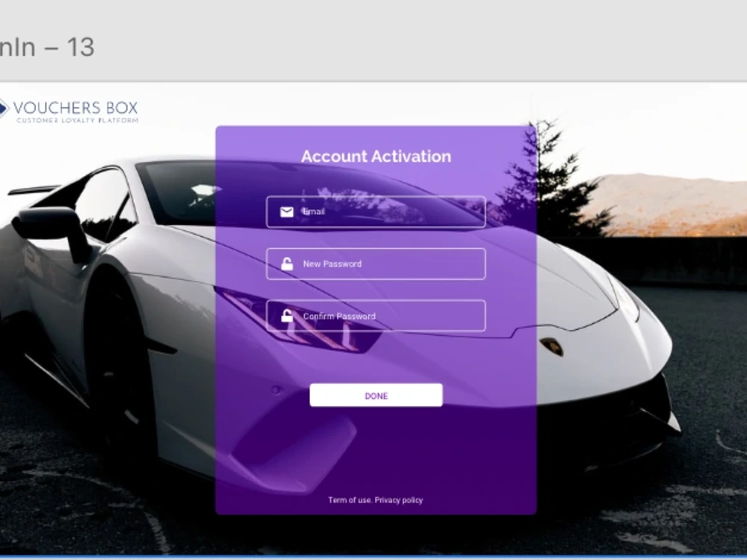This screenshot has height=560, width=747.
Task: Click the Vouchers Box logo
Action: [x=69, y=111]
